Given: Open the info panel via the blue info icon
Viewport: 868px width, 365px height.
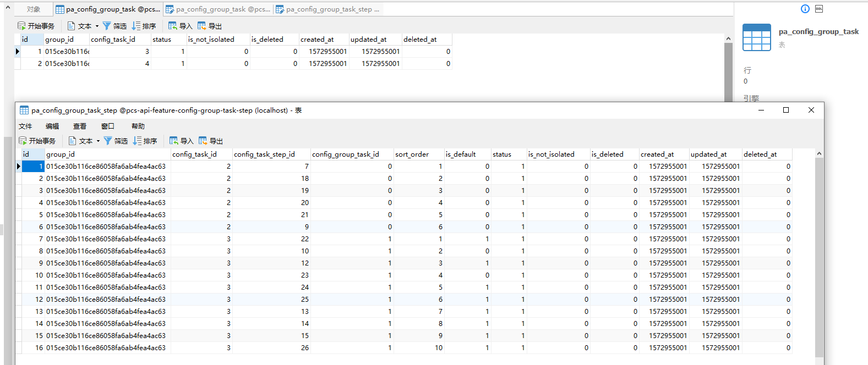Looking at the screenshot, I should [805, 9].
